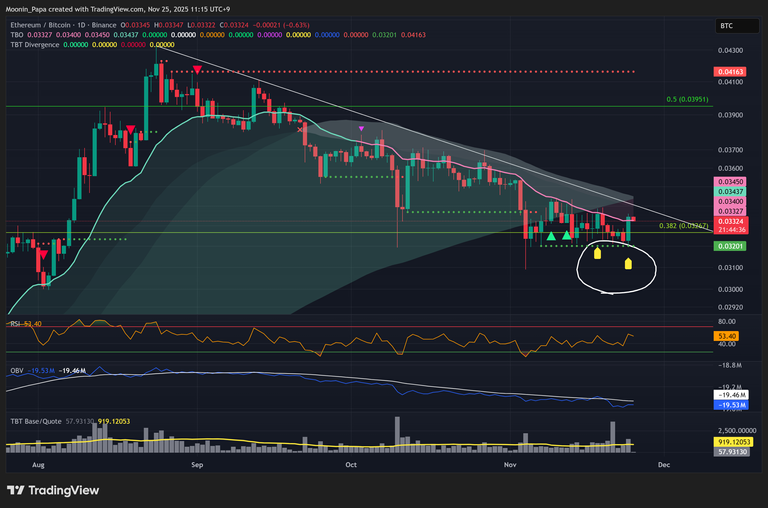Click the 0.5 Fibonacci level label

click(x=687, y=100)
